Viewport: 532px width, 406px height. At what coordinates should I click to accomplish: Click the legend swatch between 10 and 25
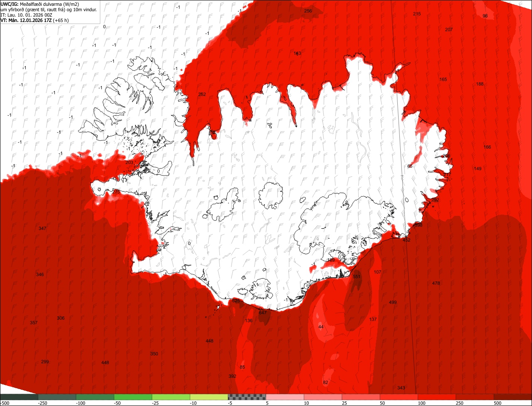(x=323, y=397)
